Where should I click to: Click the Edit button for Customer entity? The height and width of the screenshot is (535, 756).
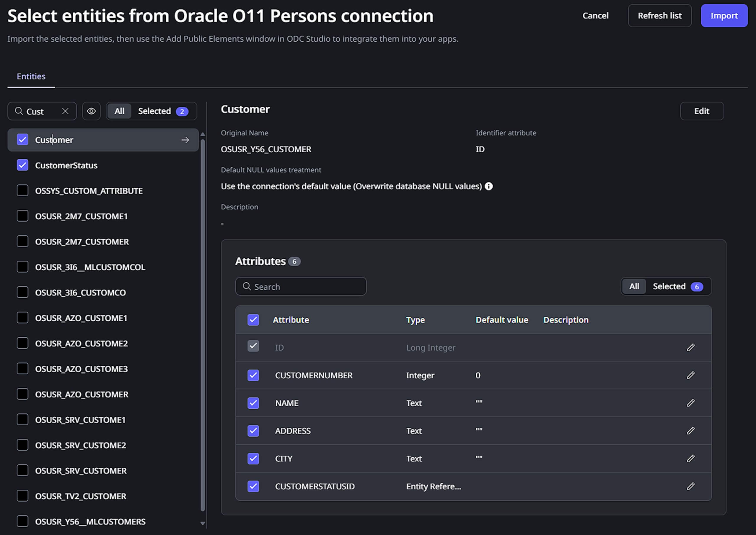pos(702,111)
